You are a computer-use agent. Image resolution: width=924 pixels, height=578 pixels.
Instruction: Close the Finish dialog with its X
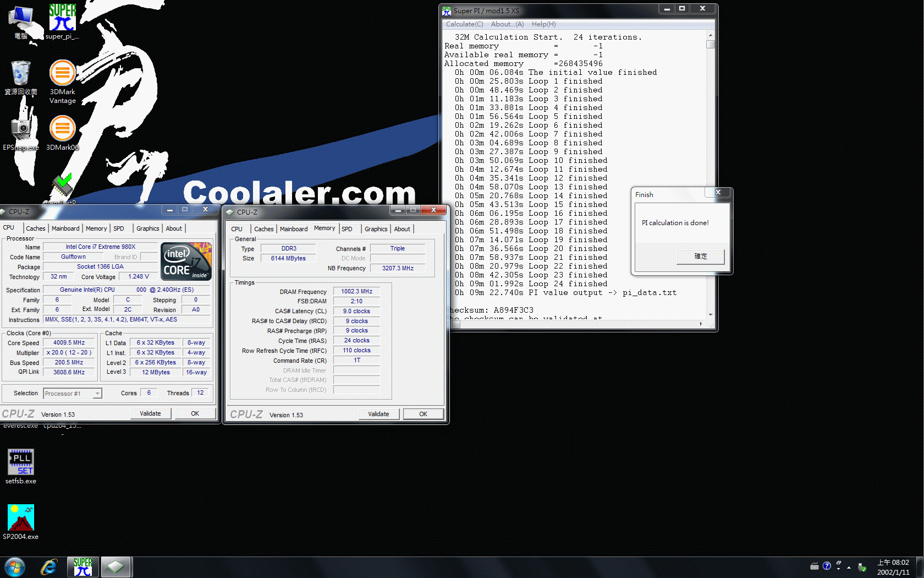pos(718,192)
